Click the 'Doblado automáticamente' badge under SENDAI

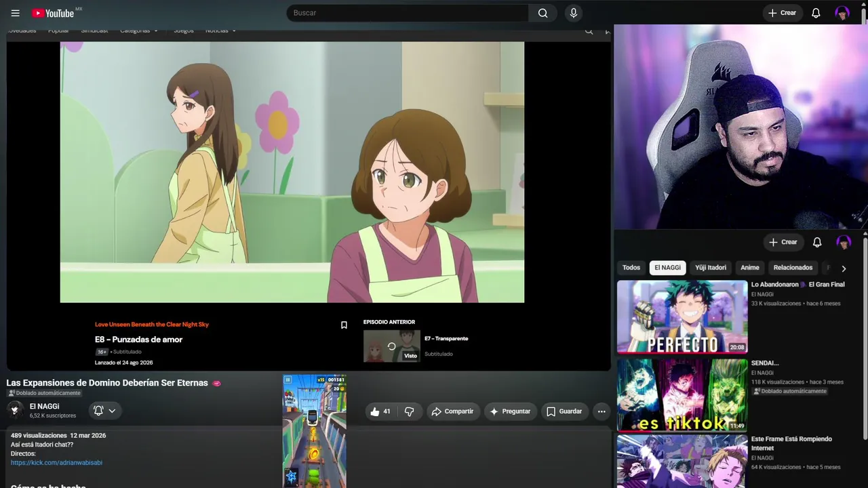(x=789, y=391)
